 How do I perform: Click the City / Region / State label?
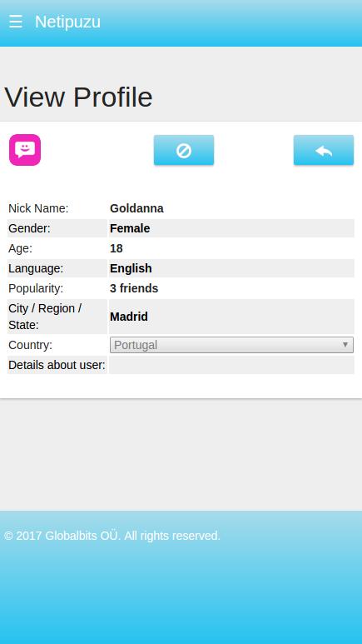45,317
